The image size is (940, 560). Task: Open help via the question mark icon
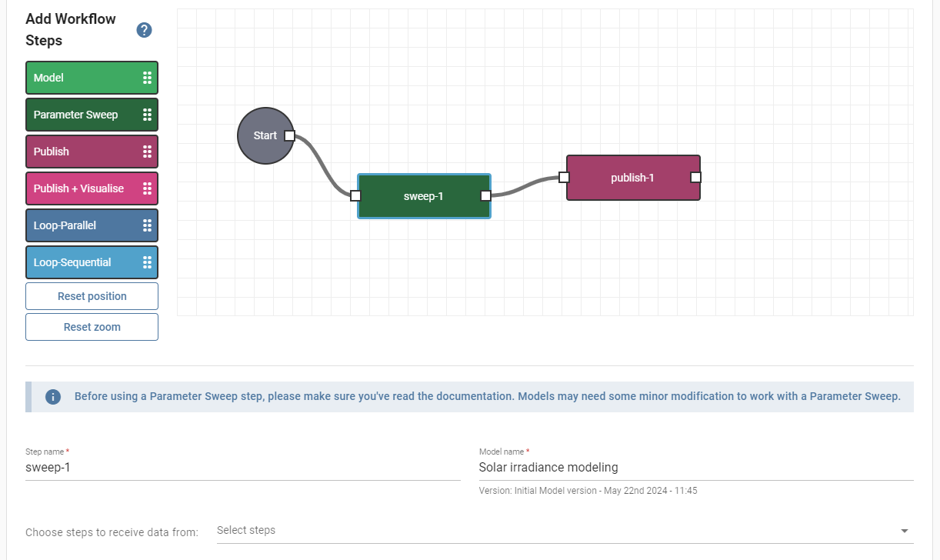pos(144,30)
